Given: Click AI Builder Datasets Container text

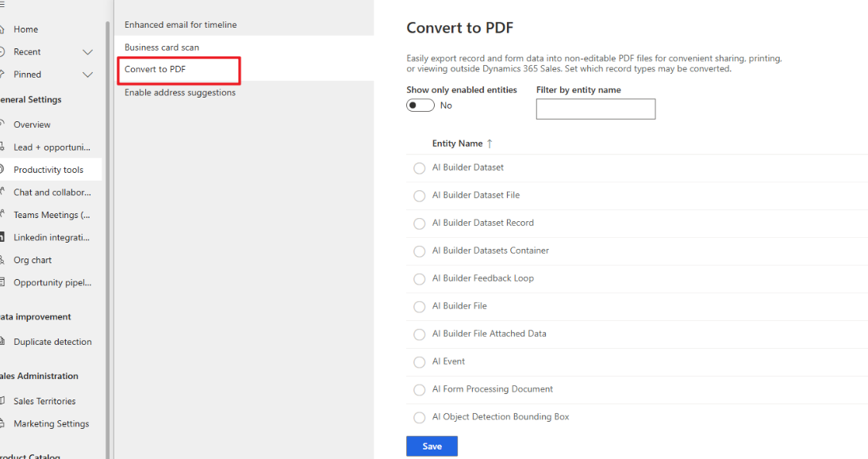Looking at the screenshot, I should tap(490, 251).
